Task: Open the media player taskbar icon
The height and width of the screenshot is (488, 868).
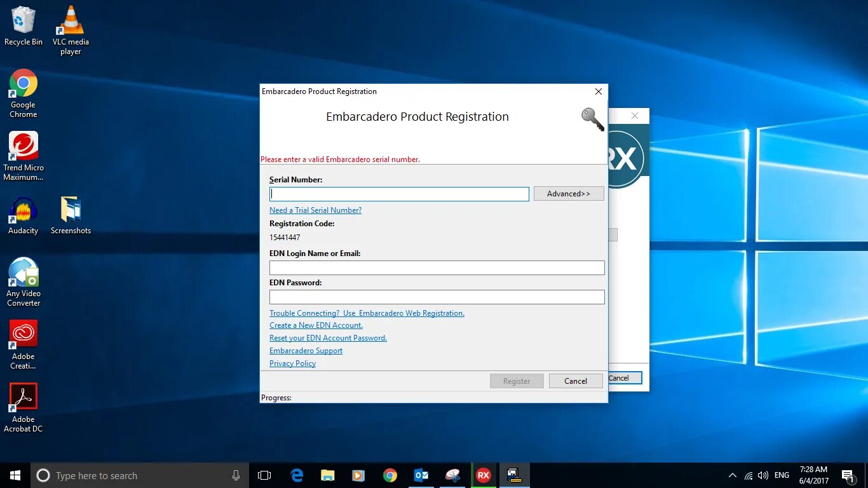Action: [358, 475]
